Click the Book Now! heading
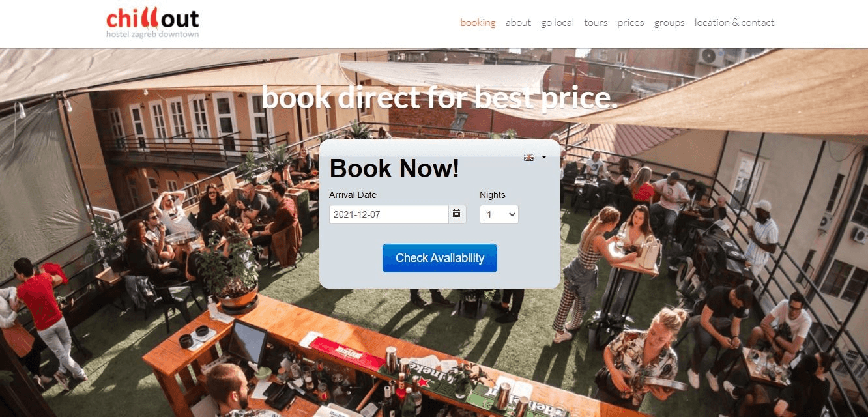The image size is (868, 417). point(394,168)
